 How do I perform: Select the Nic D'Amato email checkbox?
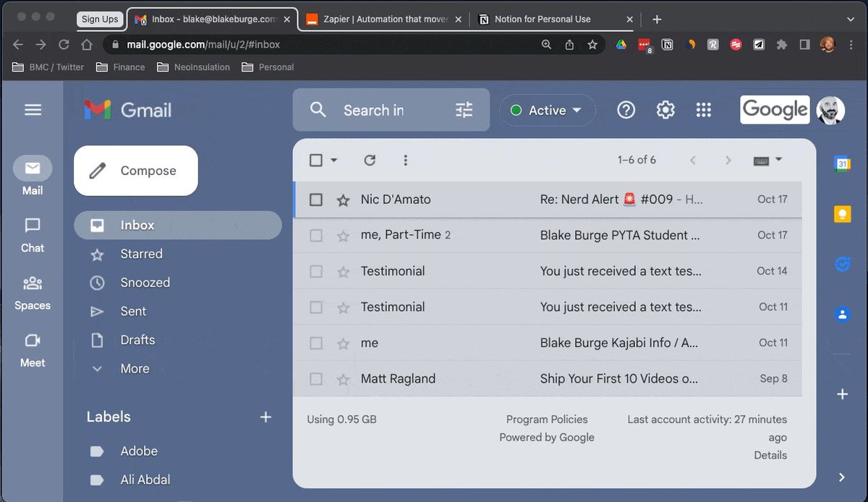(316, 199)
